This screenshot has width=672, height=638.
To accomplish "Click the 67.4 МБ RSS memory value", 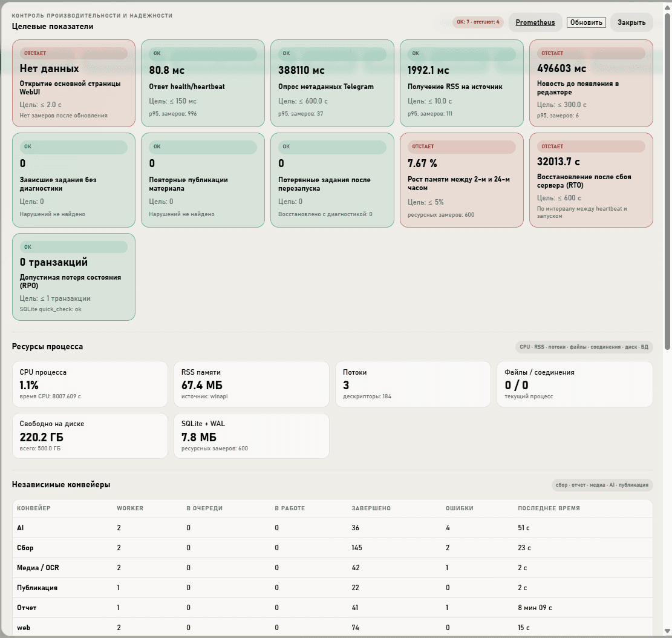I will (x=202, y=385).
